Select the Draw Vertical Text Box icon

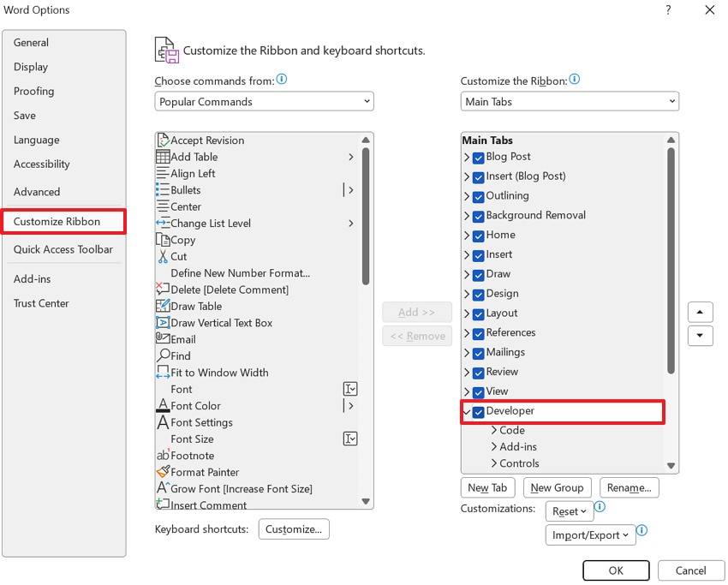click(x=162, y=322)
